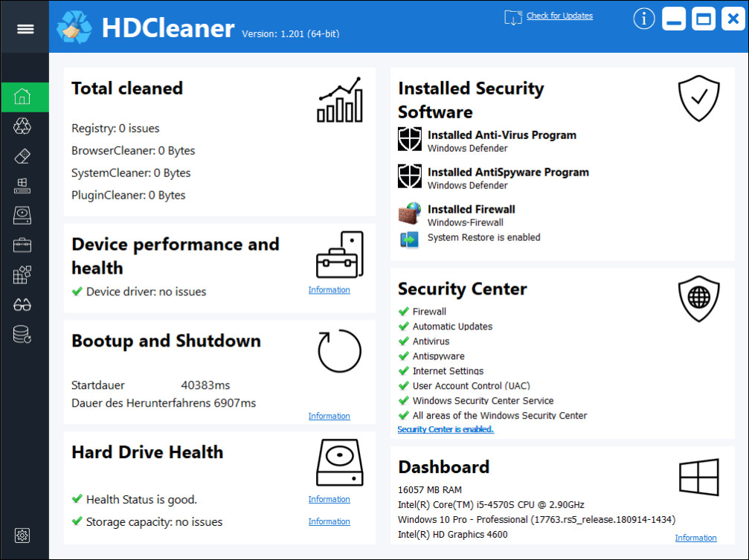The height and width of the screenshot is (560, 749).
Task: Click the Windows logo icon beside Dashboard
Action: (698, 478)
